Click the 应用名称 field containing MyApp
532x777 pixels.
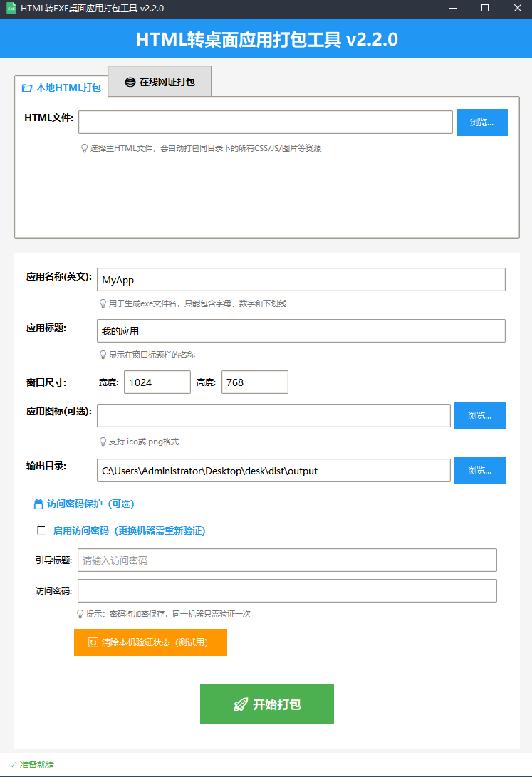[301, 280]
